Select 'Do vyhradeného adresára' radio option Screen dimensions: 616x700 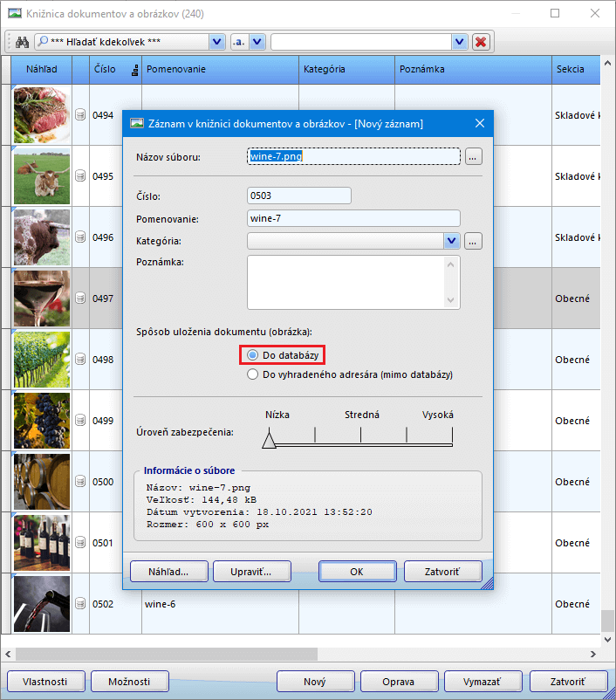[253, 374]
